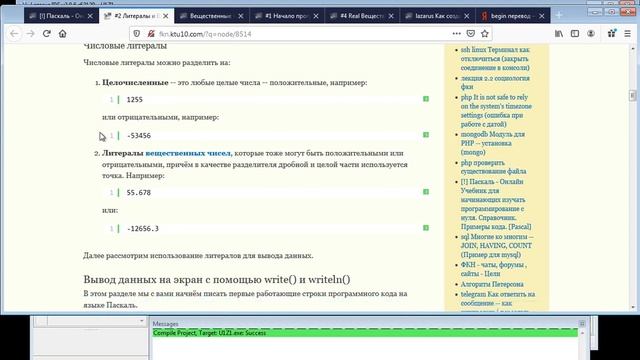The image size is (640, 360).
Task: Switch to the '#1 Начало' tab
Action: 287,16
